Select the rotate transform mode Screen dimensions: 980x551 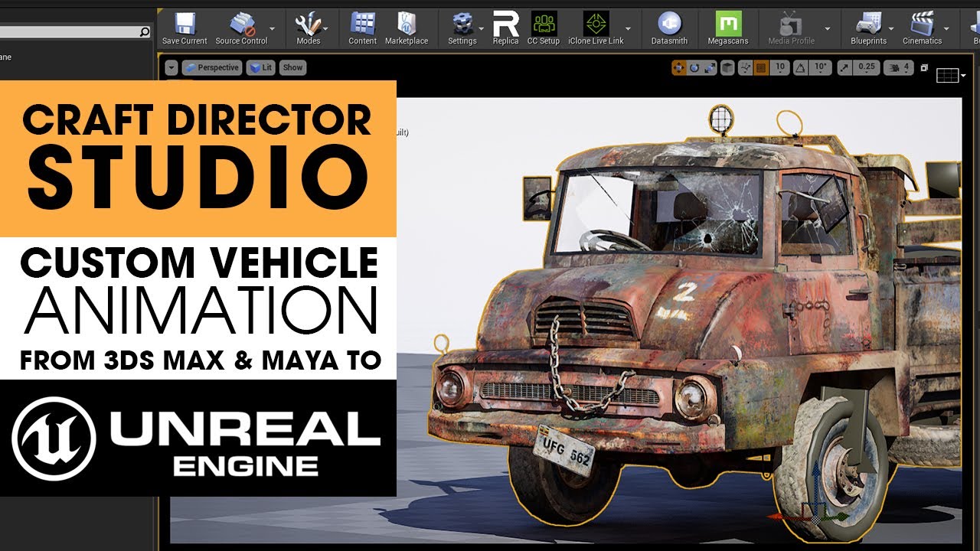[x=694, y=68]
